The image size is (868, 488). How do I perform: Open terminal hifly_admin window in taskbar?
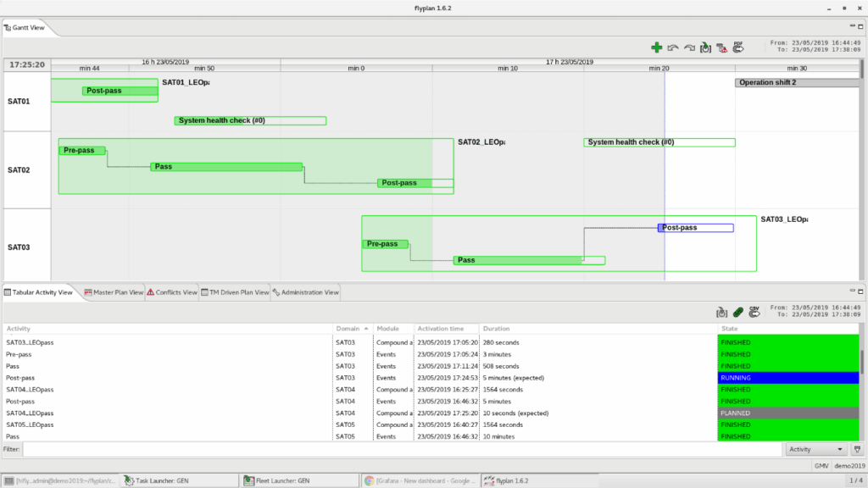coord(60,481)
